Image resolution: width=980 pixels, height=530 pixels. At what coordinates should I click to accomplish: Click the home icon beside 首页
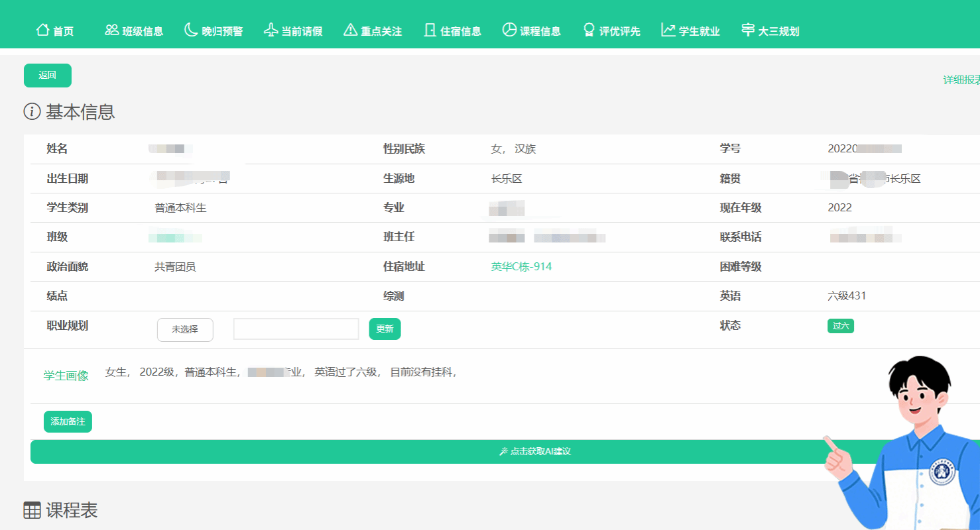coord(43,30)
